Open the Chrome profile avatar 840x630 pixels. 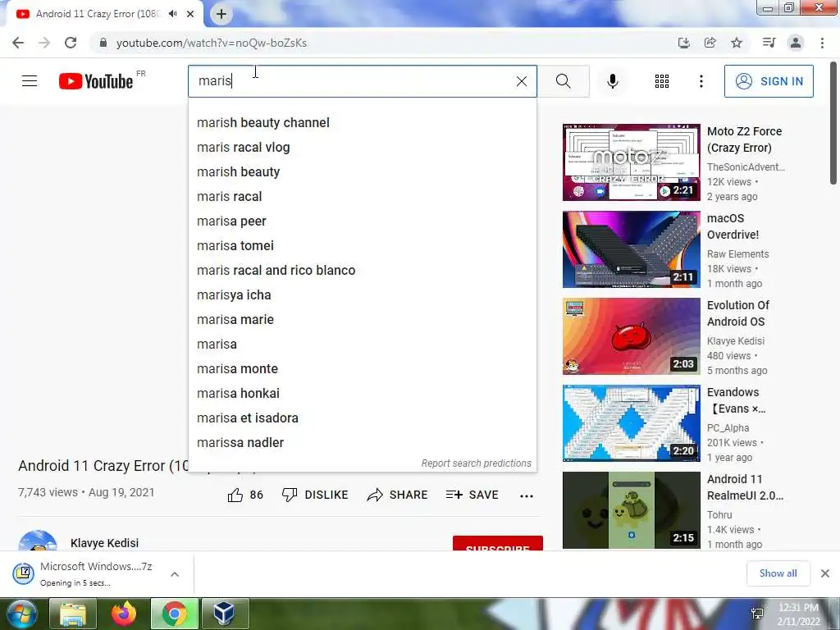tap(796, 43)
